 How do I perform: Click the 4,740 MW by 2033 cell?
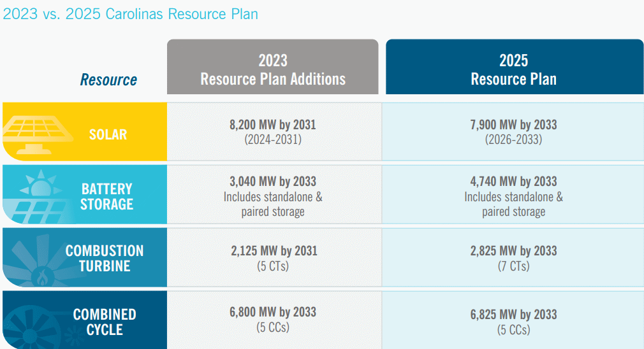pyautogui.click(x=513, y=196)
